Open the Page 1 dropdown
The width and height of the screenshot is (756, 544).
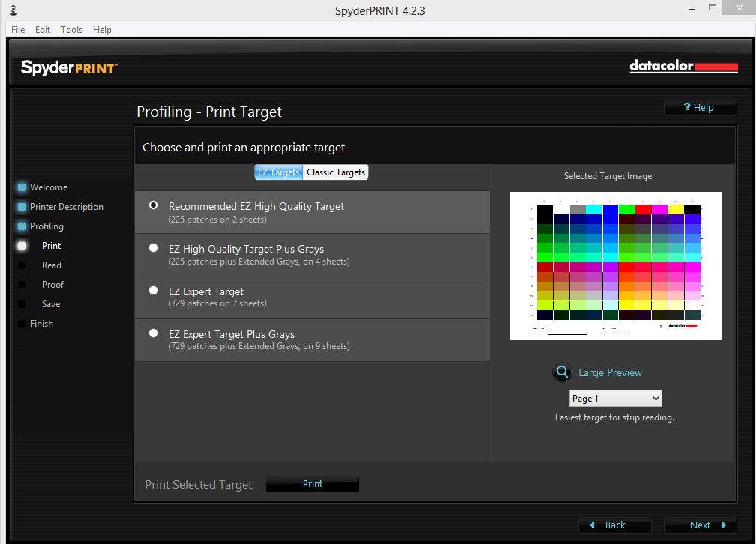point(615,399)
